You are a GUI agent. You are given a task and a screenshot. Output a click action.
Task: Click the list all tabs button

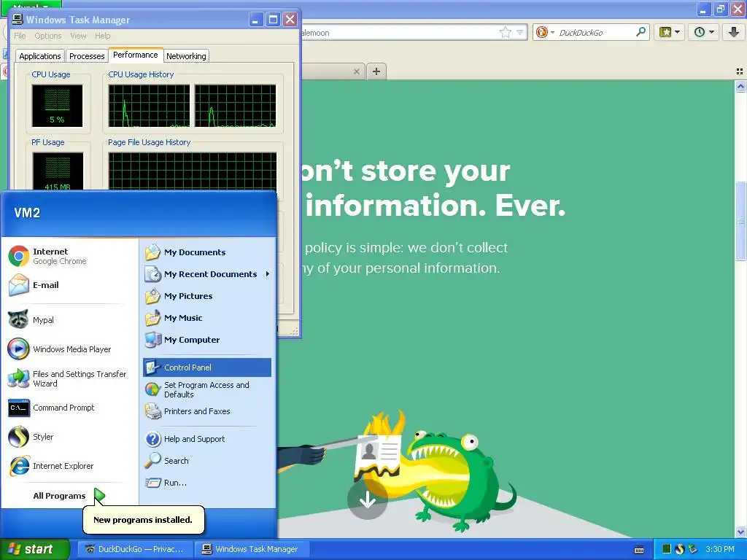[740, 71]
